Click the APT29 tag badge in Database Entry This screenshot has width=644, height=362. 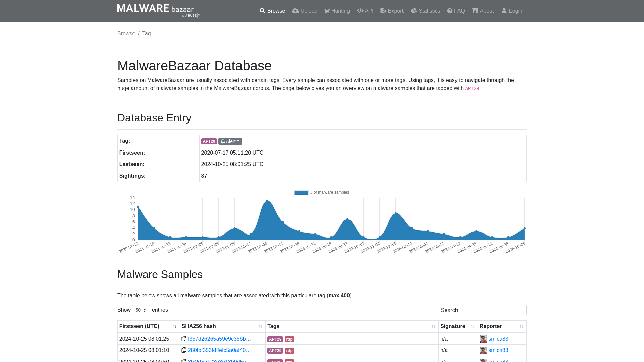click(x=209, y=141)
